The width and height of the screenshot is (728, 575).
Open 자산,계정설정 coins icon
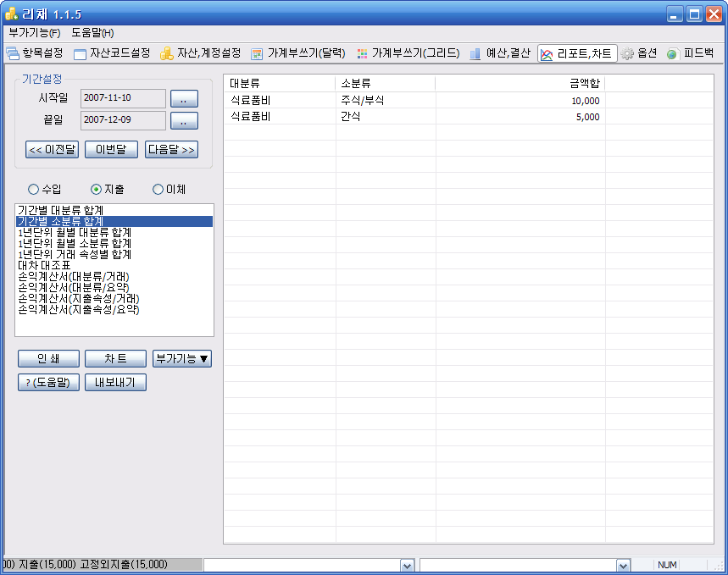pyautogui.click(x=167, y=53)
